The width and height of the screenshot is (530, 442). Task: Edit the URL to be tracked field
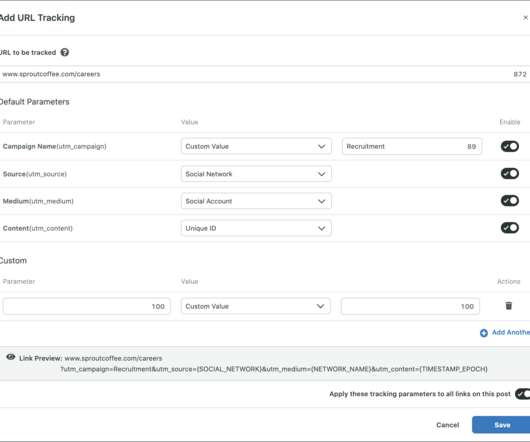(x=264, y=74)
